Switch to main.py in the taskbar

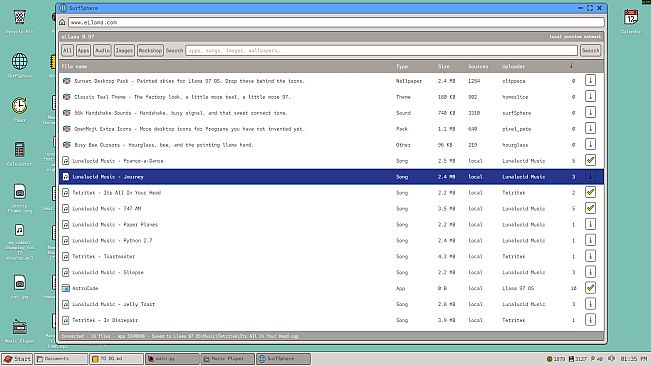pyautogui.click(x=172, y=359)
